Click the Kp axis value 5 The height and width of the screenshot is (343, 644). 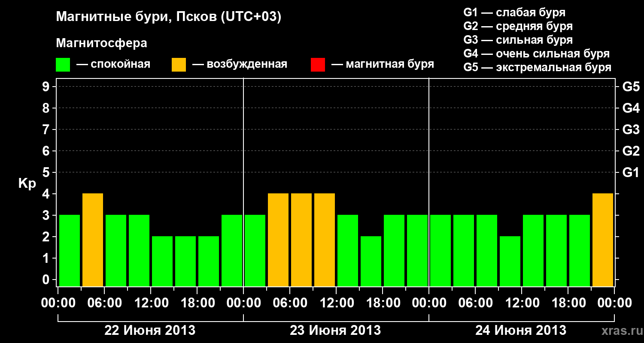click(x=47, y=172)
